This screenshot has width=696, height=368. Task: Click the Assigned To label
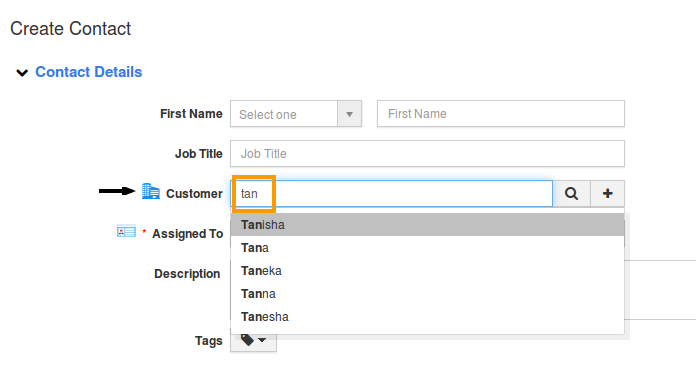pos(187,234)
